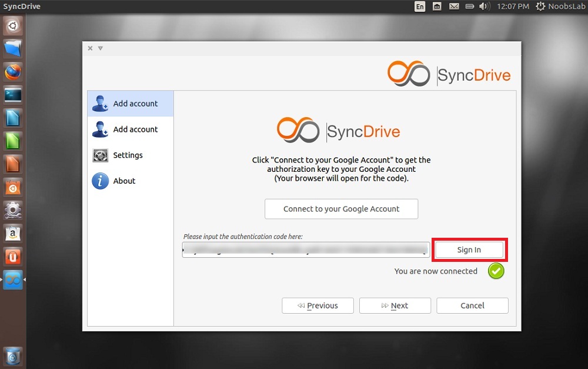Click Connect to your Google Account button

(x=341, y=209)
